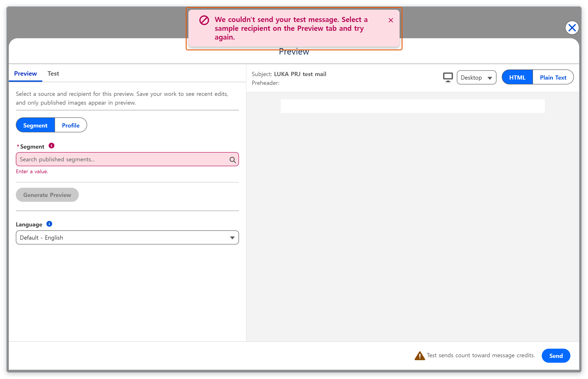The height and width of the screenshot is (379, 588).
Task: Switch to the Test tab
Action: coord(53,74)
